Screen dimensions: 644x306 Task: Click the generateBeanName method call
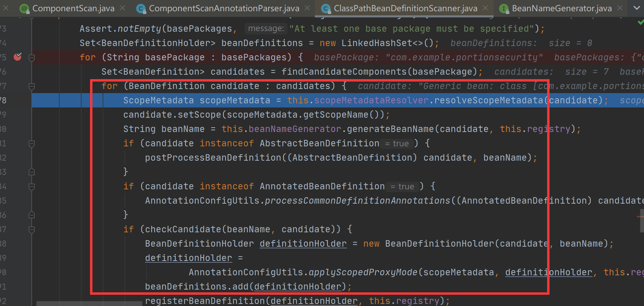[x=390, y=129]
